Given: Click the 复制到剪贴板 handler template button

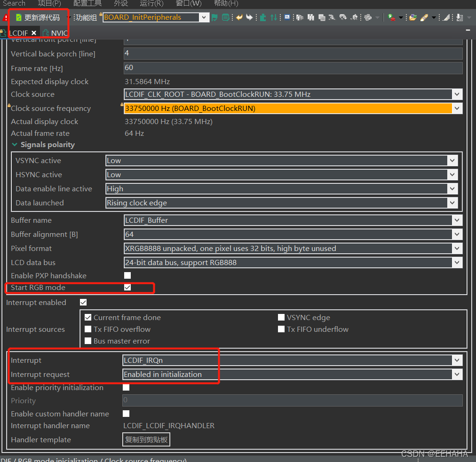Looking at the screenshot, I should 146,440.
